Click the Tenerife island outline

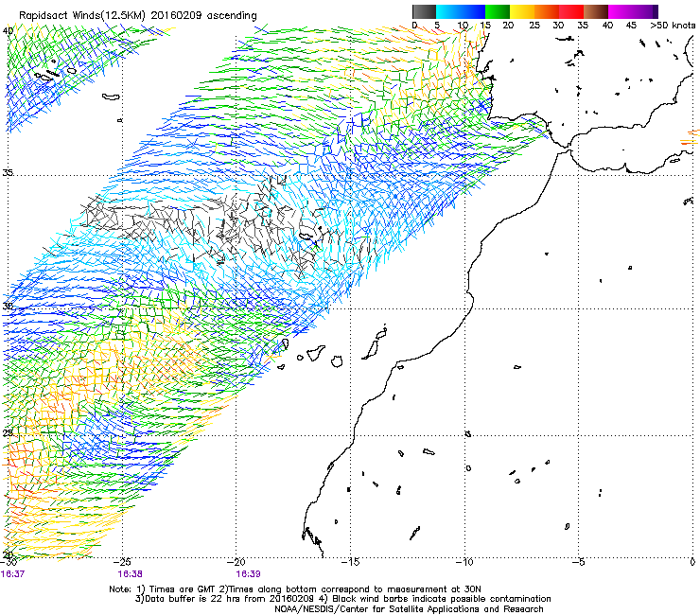[x=315, y=353]
